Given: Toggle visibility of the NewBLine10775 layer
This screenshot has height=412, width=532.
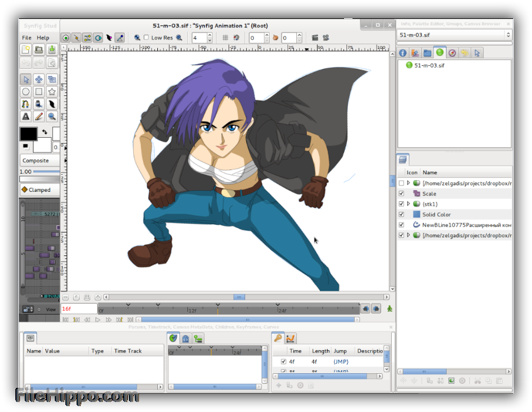Looking at the screenshot, I should pos(401,225).
